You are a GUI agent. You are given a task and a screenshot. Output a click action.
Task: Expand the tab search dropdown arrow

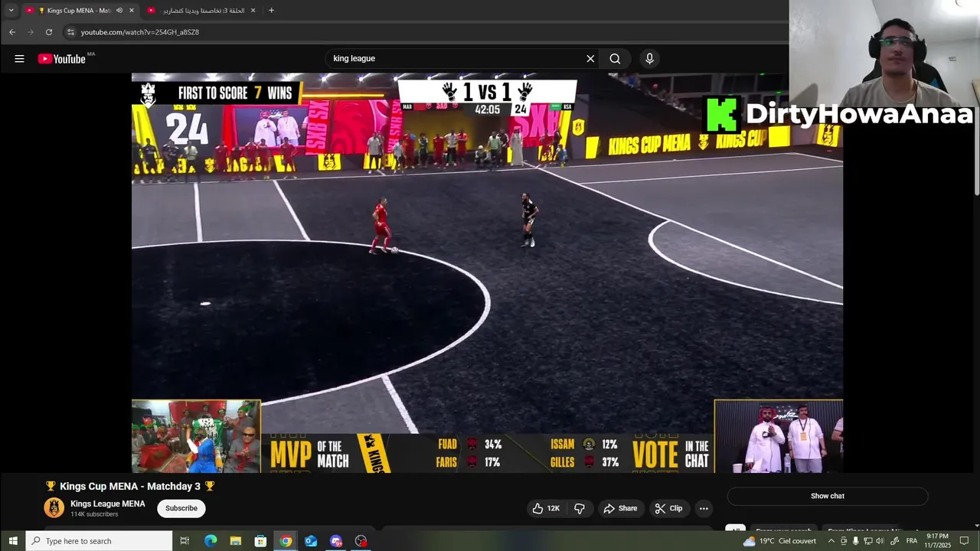click(x=11, y=11)
